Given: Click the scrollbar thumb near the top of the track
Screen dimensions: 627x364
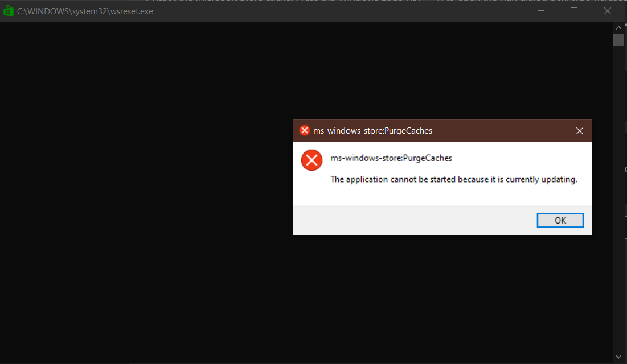Looking at the screenshot, I should [618, 39].
